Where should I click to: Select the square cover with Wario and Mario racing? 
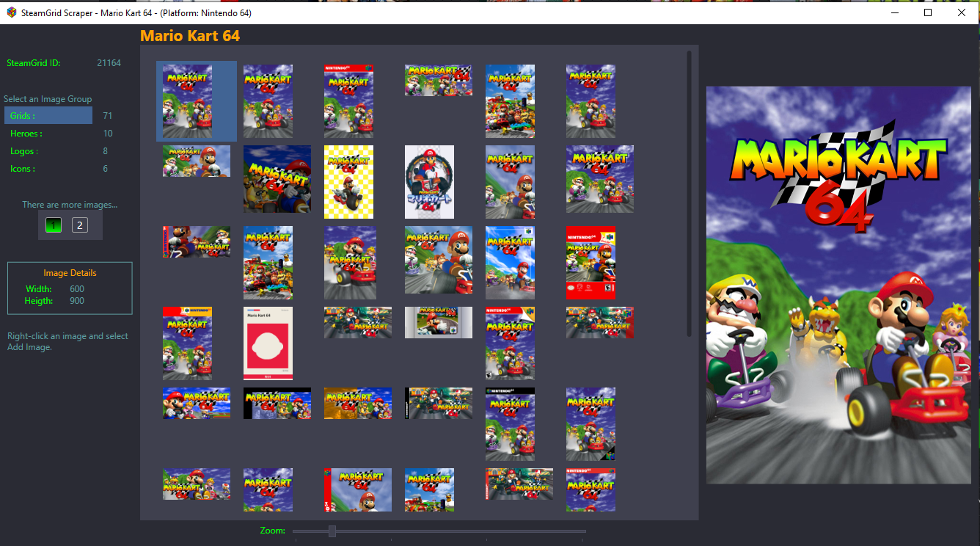[600, 179]
